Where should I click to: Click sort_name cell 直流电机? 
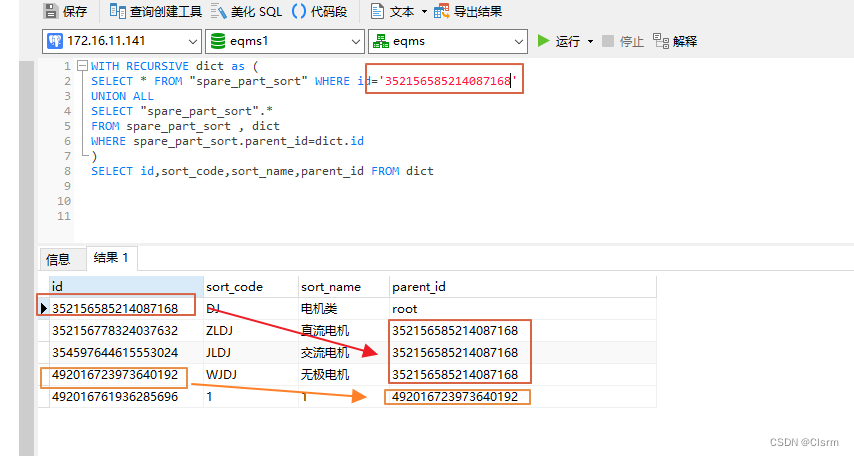[344, 331]
